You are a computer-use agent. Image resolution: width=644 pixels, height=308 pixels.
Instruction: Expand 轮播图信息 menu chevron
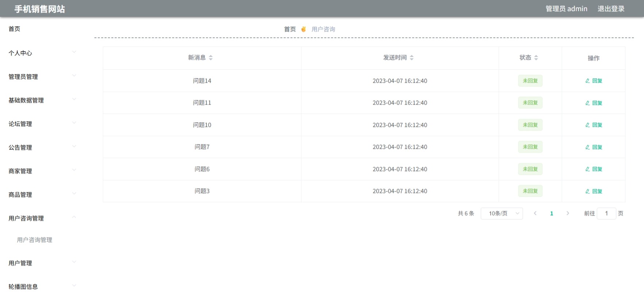[74, 286]
